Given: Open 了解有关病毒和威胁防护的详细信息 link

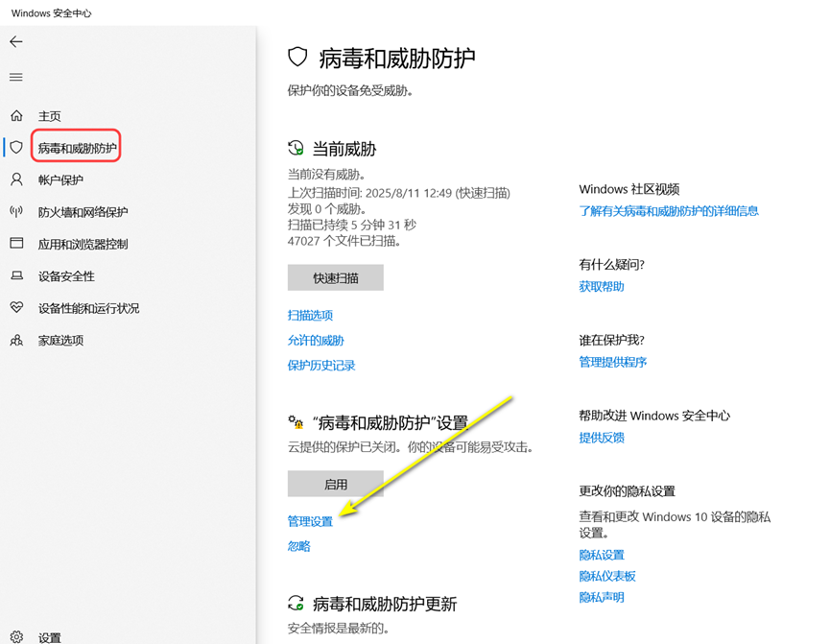Looking at the screenshot, I should (x=669, y=211).
